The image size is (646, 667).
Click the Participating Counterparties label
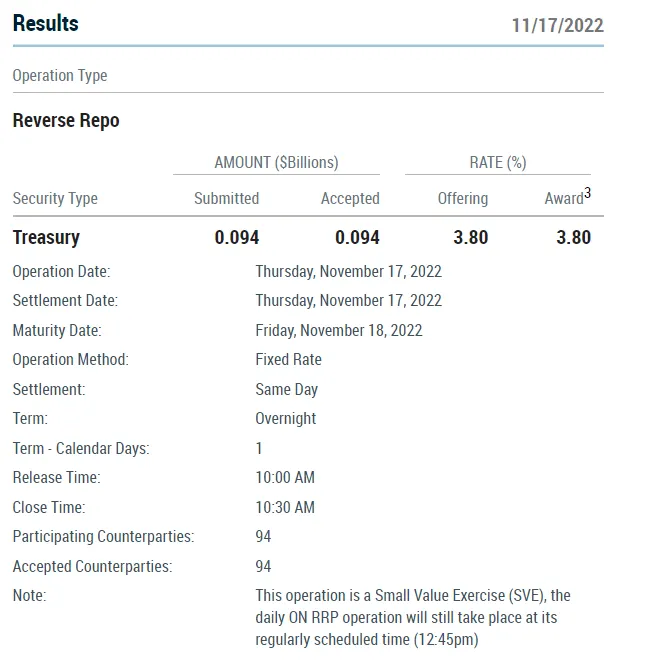103,537
